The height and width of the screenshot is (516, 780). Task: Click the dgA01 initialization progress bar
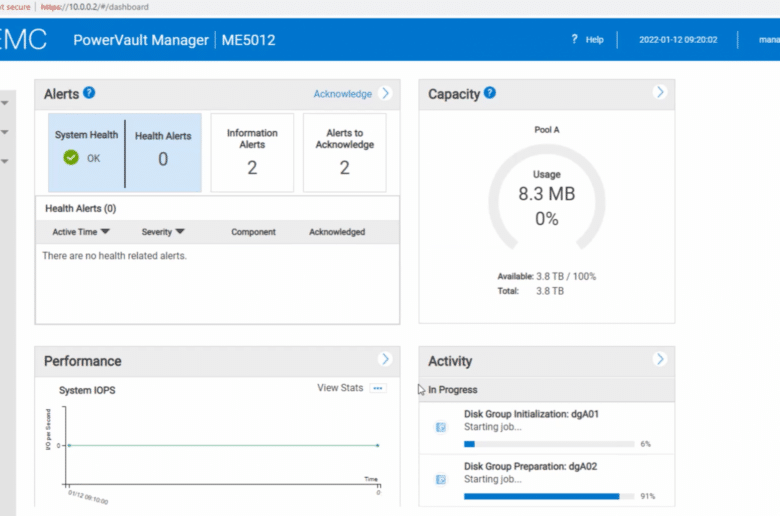click(549, 444)
